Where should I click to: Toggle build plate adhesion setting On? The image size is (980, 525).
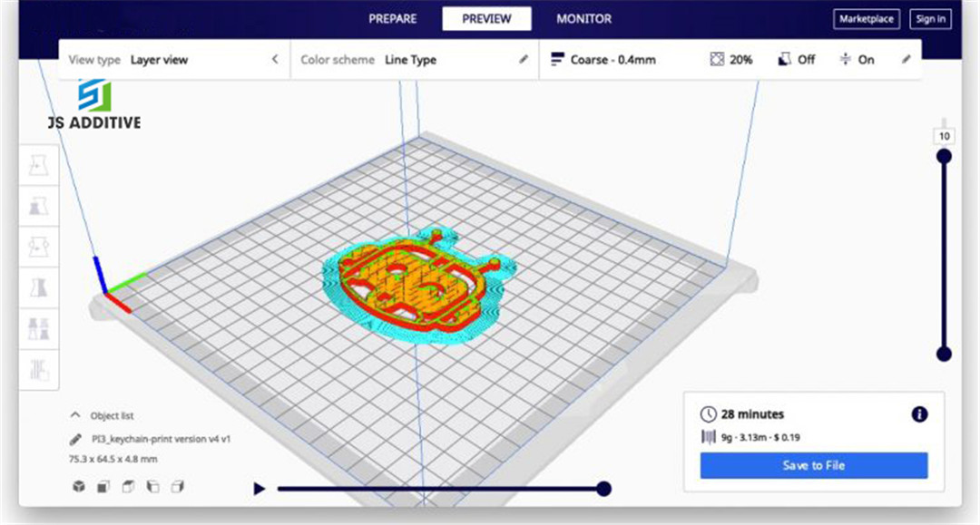855,59
